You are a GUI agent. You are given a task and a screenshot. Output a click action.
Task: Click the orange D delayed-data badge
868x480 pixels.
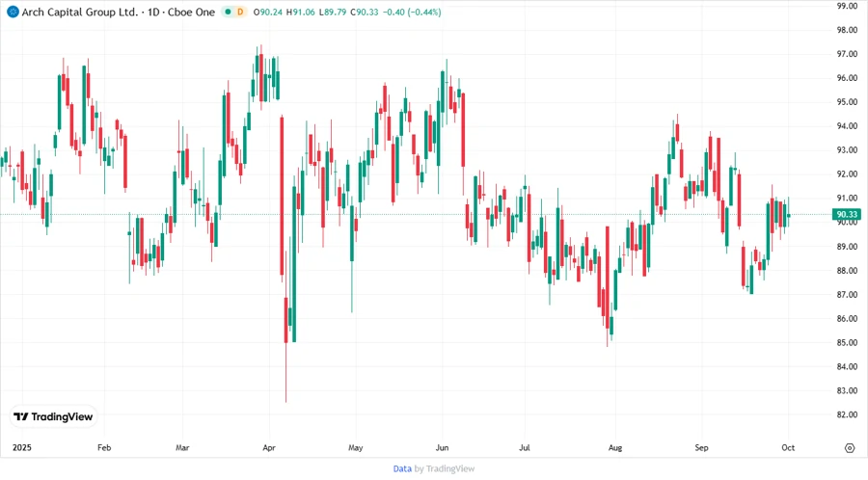(x=240, y=12)
